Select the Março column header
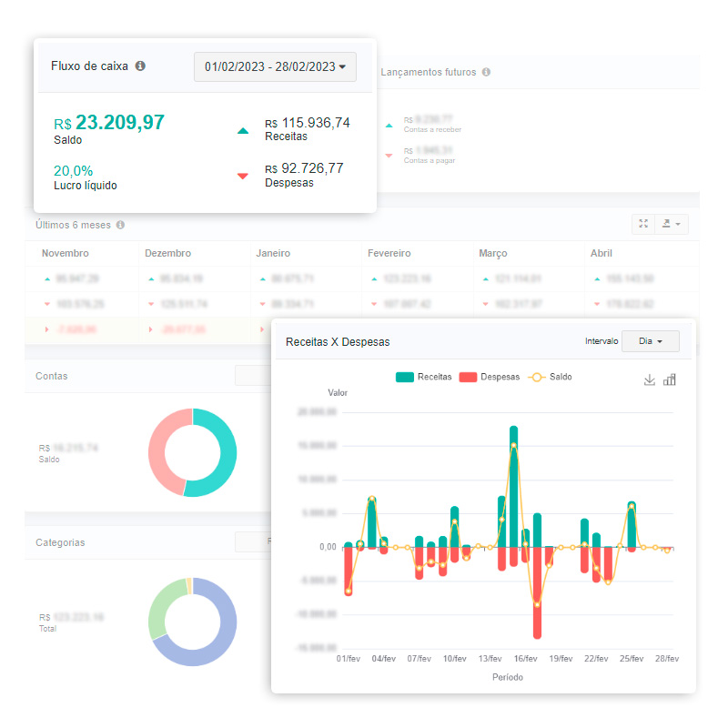 [493, 253]
